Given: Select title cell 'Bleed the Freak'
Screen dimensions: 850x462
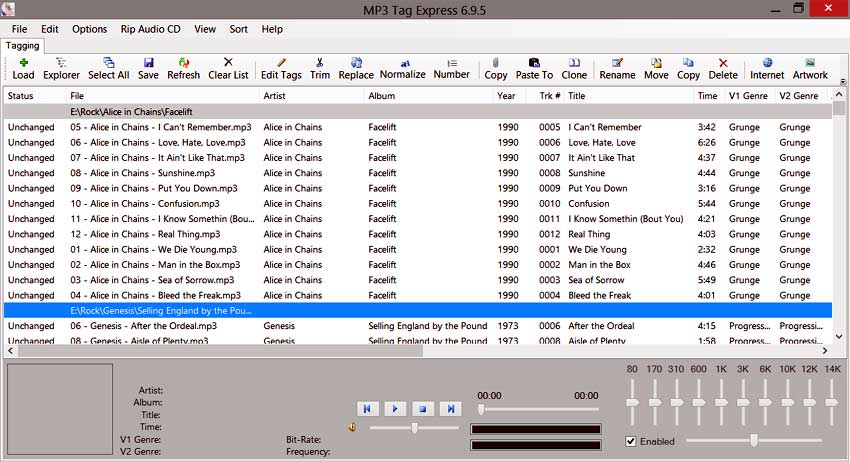Looking at the screenshot, I should coord(600,296).
